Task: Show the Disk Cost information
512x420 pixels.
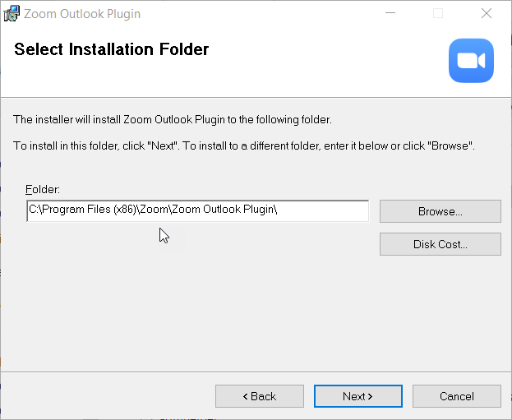Action: click(x=441, y=244)
